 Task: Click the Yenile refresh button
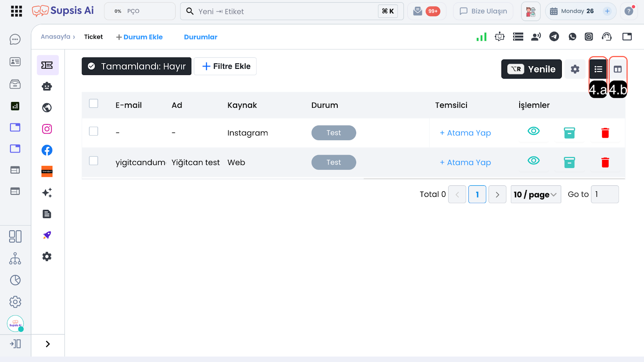[x=531, y=69]
